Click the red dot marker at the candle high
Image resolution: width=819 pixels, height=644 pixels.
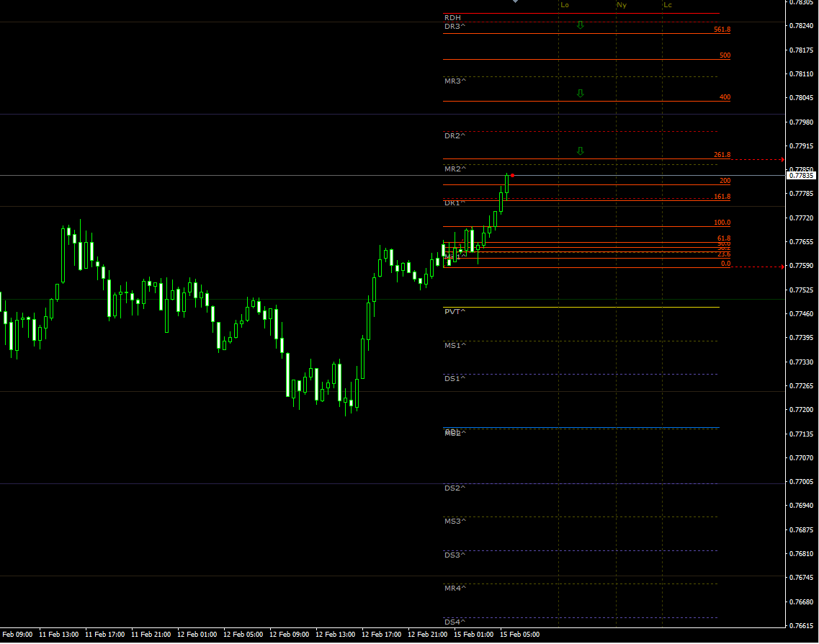[512, 175]
